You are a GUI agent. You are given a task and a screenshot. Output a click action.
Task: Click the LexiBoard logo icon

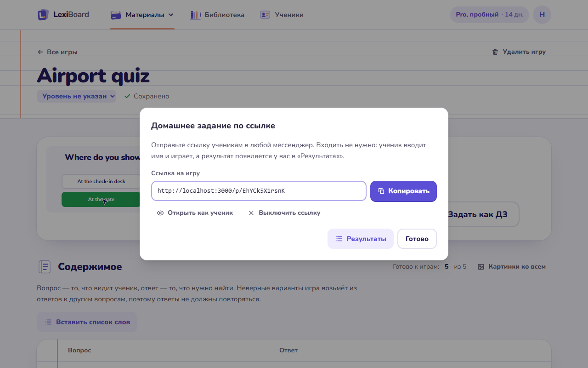[x=43, y=15]
